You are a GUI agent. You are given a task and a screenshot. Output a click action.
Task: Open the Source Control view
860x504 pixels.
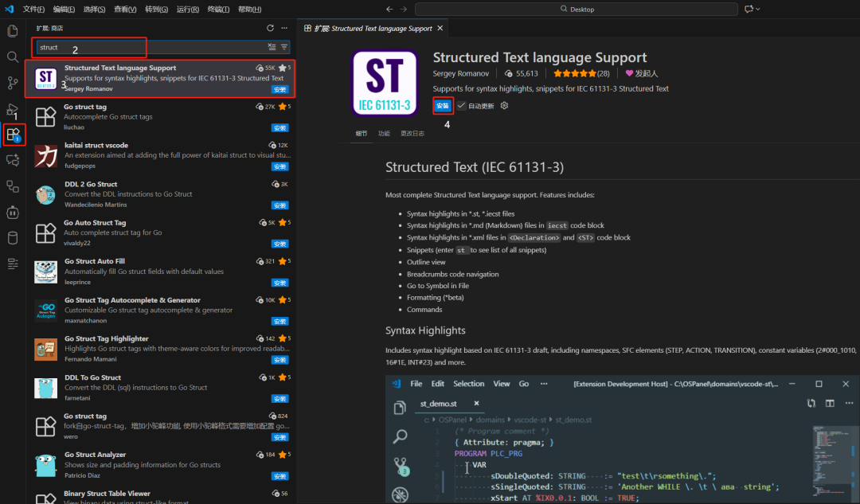[x=13, y=83]
